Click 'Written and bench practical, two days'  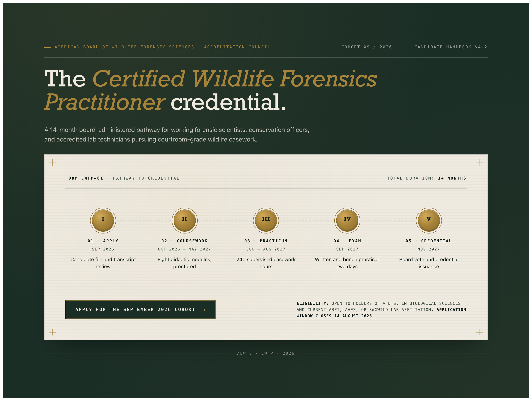click(x=347, y=263)
